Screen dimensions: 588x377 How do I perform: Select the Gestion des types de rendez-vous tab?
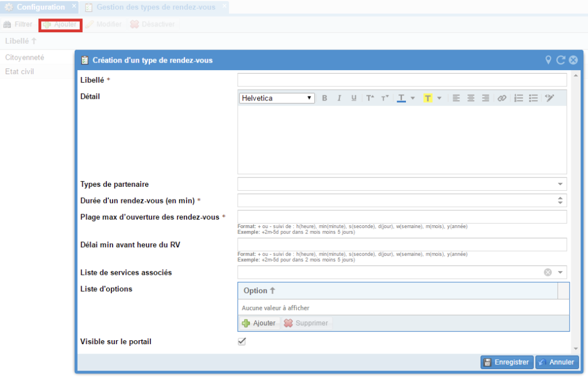(x=155, y=7)
